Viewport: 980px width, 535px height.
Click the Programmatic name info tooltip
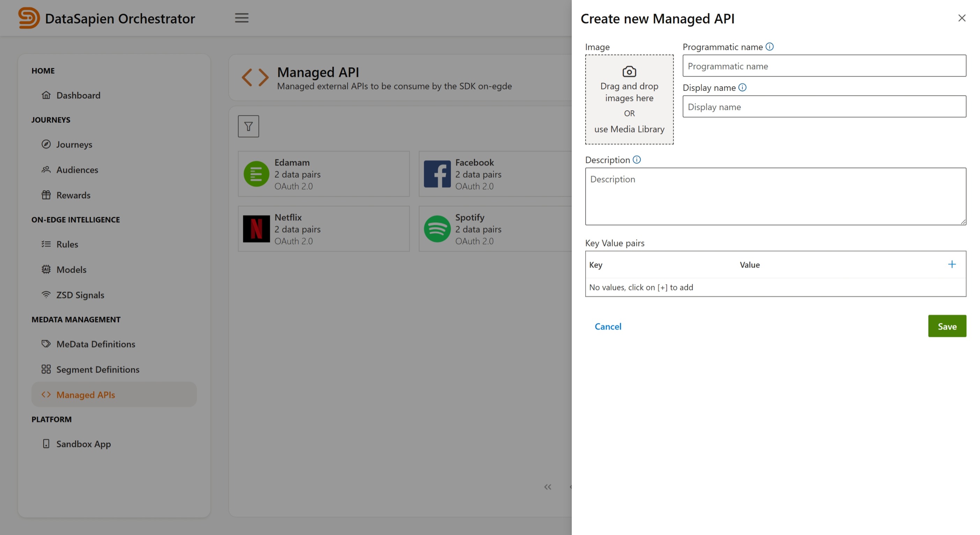[770, 46]
